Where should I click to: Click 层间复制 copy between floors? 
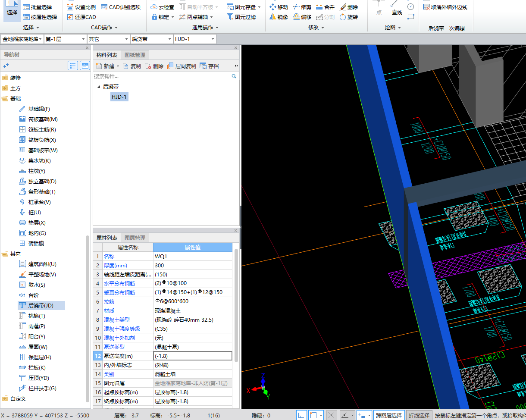coord(182,66)
